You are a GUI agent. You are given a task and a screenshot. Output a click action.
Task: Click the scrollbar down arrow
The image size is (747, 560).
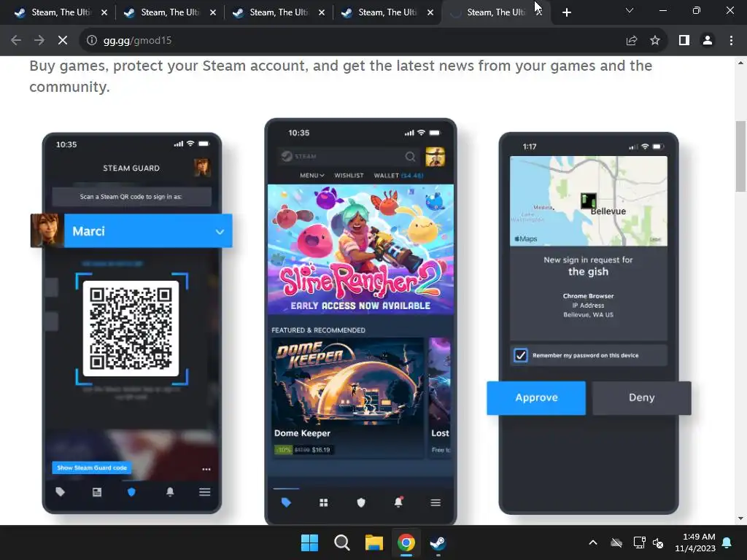tap(740, 518)
